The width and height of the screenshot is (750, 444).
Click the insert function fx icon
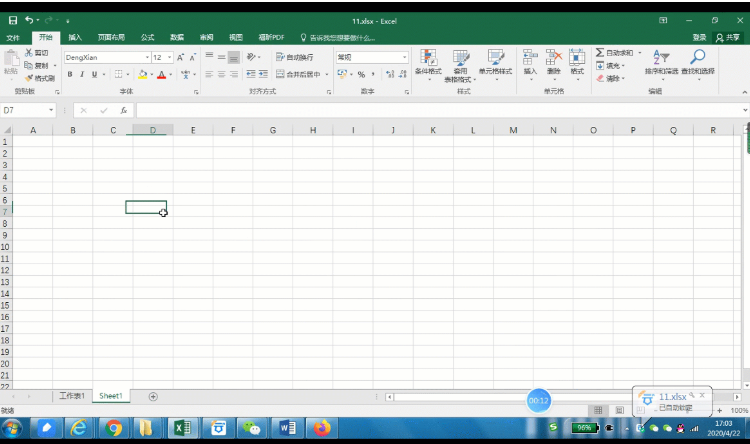(x=124, y=110)
